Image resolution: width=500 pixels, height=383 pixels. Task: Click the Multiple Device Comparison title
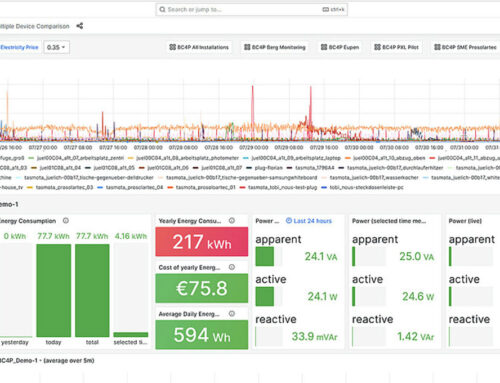tap(35, 26)
